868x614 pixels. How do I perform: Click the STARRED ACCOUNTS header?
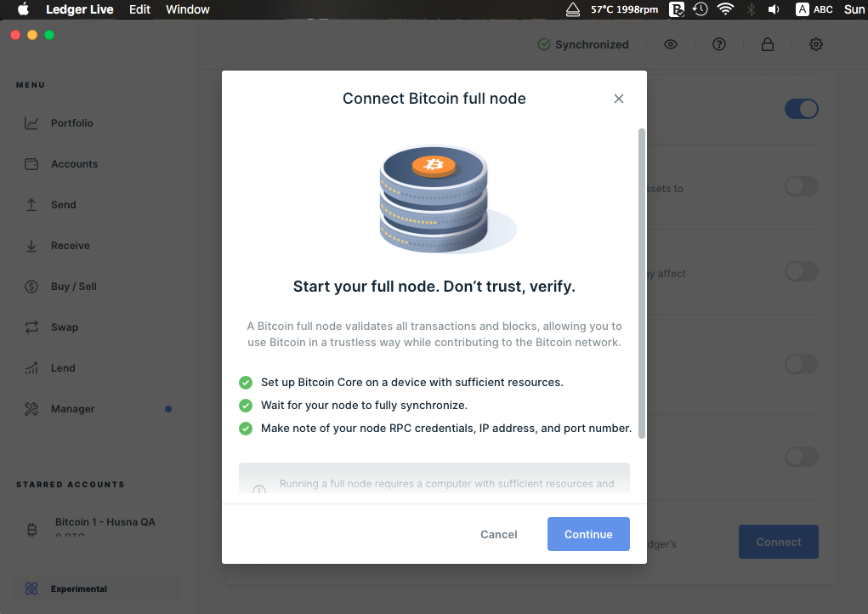(71, 485)
